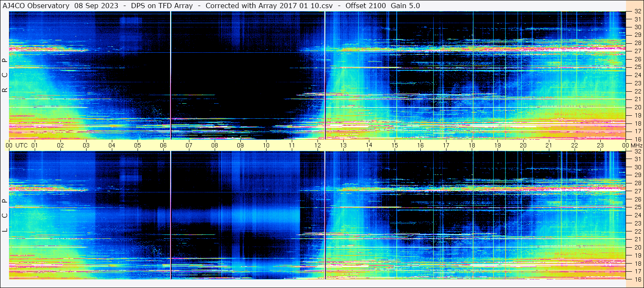The width and height of the screenshot is (644, 288).
Task: Click the 21 hour tick on time axis
Action: 549,145
